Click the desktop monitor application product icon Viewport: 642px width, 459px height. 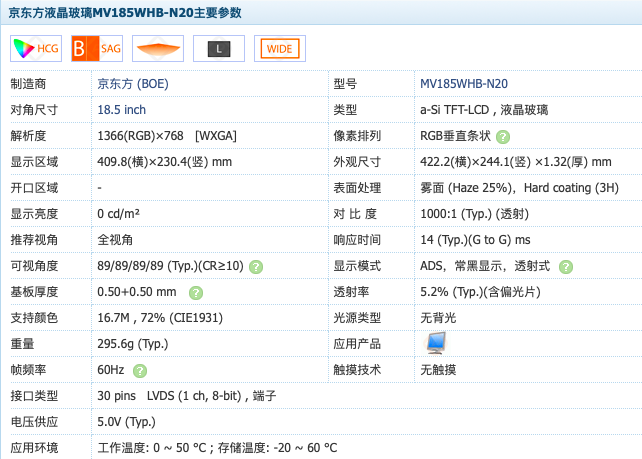pyautogui.click(x=436, y=343)
